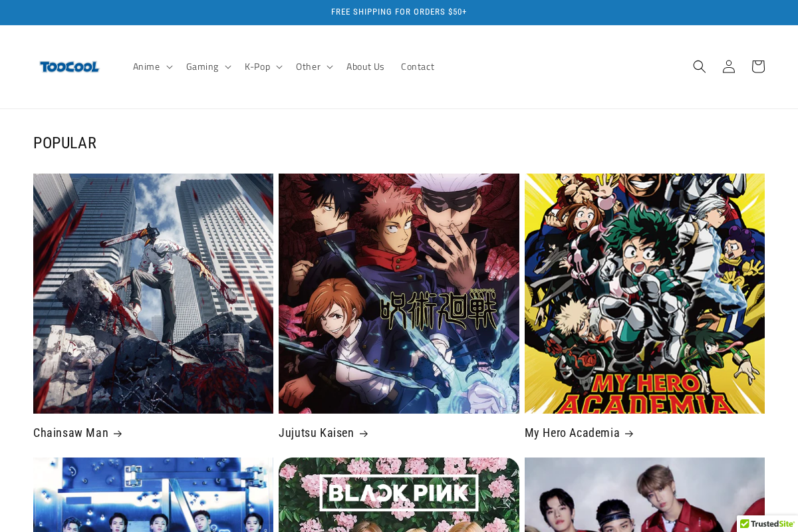
Task: Click the TooCool logo
Action: (x=69, y=66)
